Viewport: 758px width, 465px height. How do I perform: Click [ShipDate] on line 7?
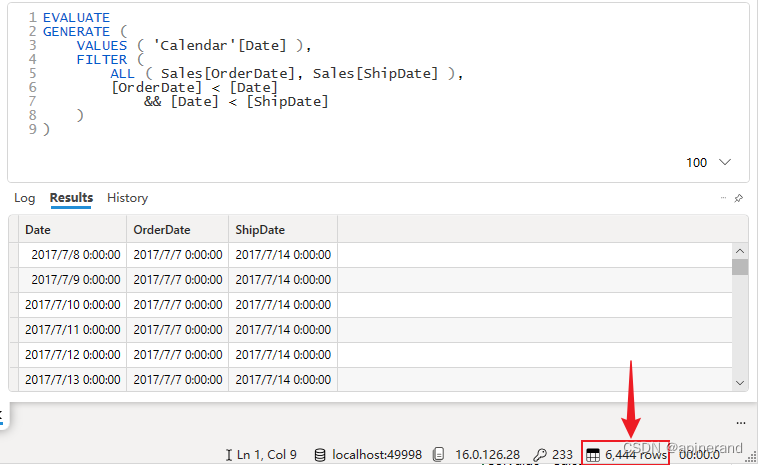(x=287, y=102)
